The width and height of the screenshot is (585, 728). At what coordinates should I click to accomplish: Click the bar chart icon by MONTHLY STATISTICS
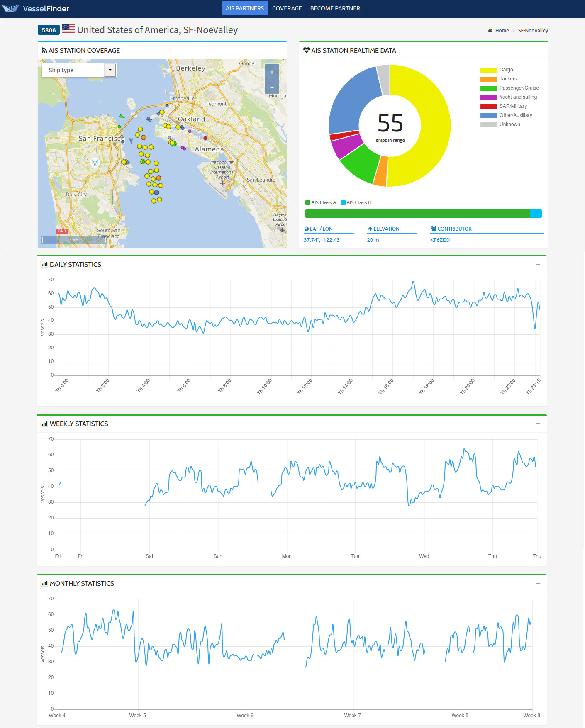44,583
